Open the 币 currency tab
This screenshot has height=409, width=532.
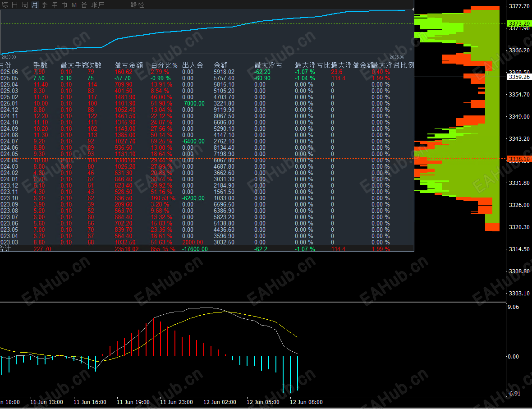coord(64,5)
